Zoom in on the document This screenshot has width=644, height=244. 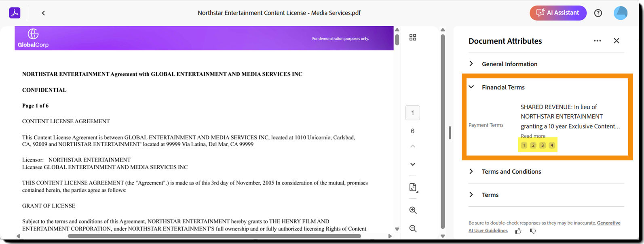(x=413, y=210)
